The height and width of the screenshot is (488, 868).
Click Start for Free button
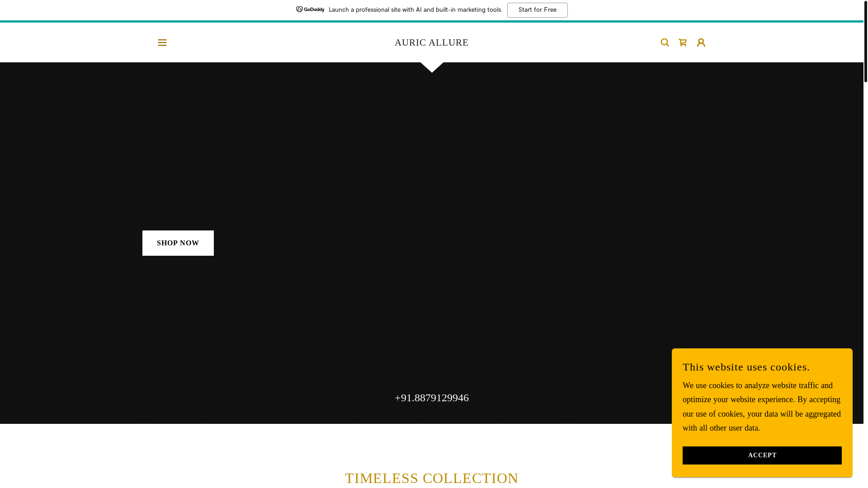(537, 10)
